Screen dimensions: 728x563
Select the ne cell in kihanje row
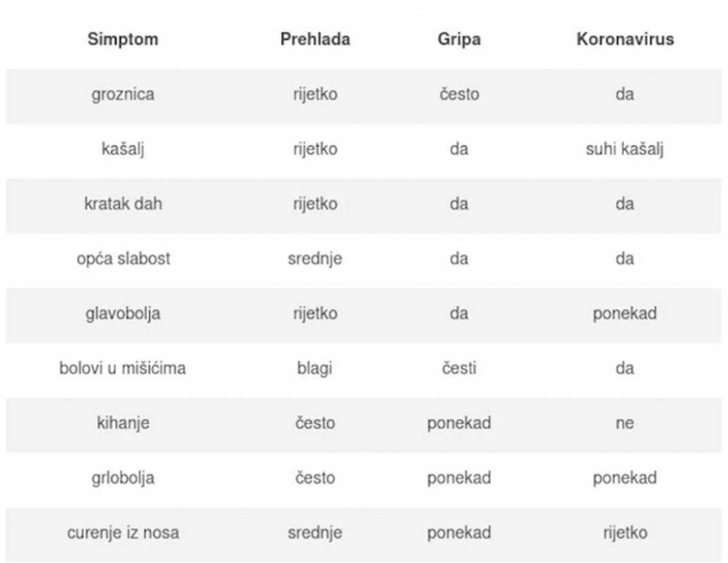pos(625,423)
